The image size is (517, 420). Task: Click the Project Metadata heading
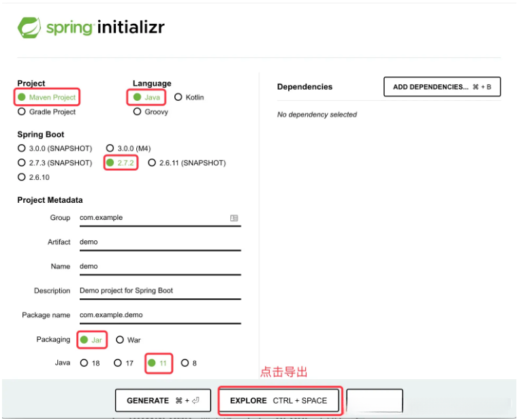(50, 200)
